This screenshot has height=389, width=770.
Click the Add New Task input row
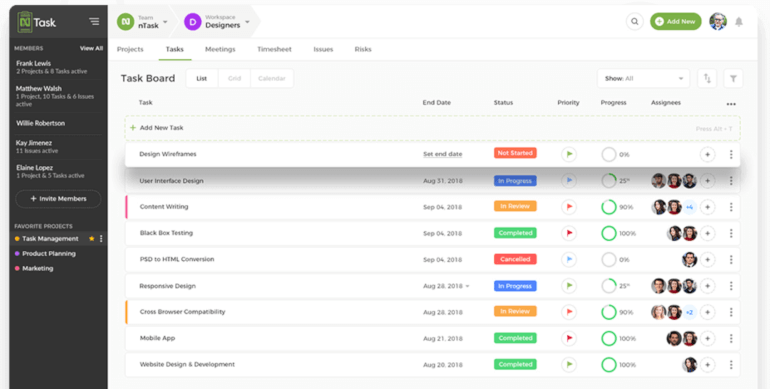(432, 128)
